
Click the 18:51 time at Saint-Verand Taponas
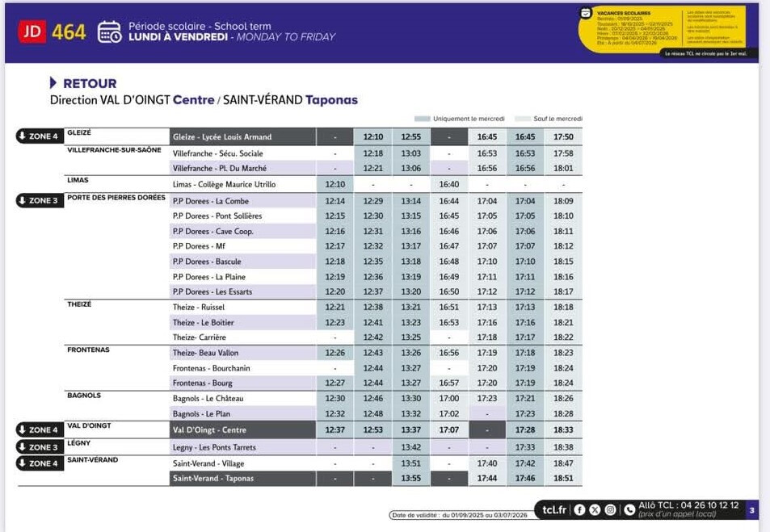point(563,478)
